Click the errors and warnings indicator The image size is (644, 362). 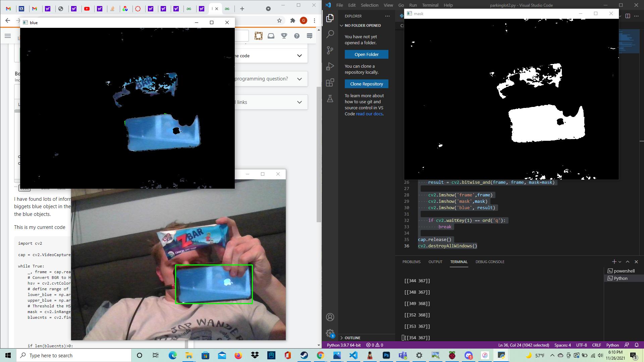[x=375, y=345]
